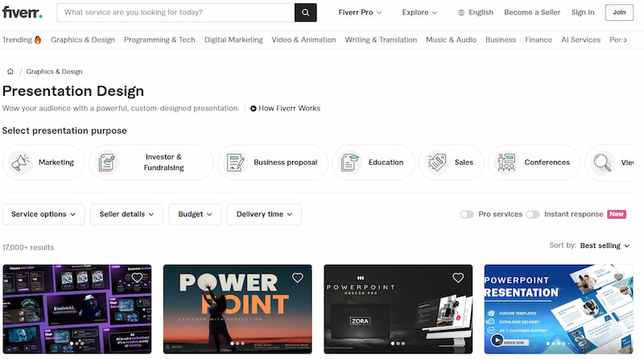Click the globe language icon
This screenshot has height=359, width=644.
point(461,13)
